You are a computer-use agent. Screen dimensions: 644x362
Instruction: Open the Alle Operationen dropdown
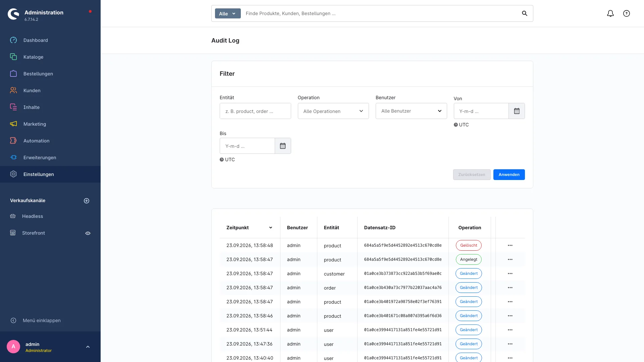(x=333, y=111)
